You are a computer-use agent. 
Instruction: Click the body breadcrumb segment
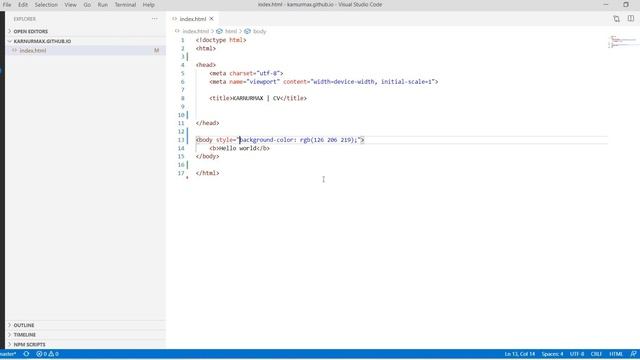(x=260, y=31)
